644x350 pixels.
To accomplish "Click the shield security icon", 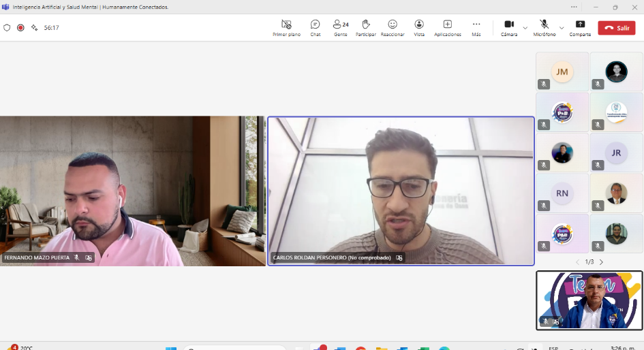I will click(7, 28).
